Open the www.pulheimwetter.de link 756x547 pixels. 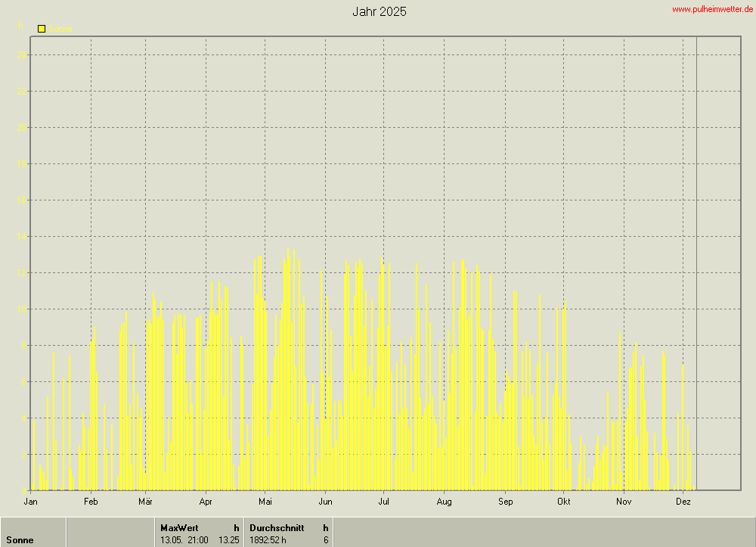[x=712, y=9]
